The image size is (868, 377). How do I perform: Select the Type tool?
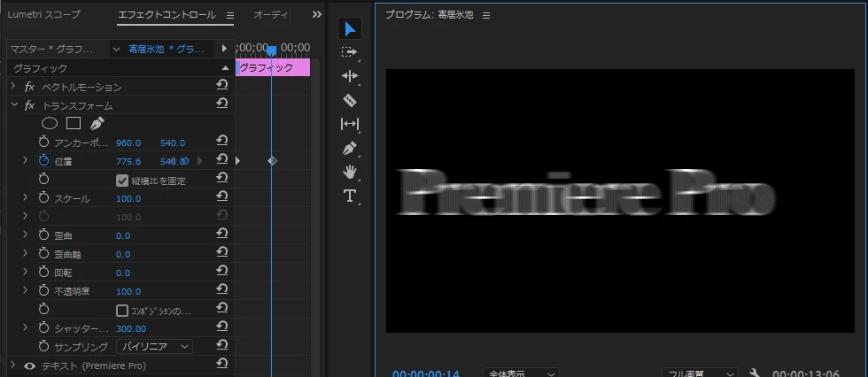(350, 196)
